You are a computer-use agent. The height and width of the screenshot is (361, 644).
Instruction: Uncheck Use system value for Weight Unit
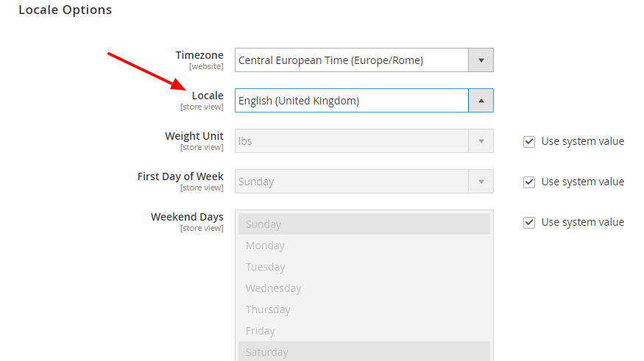coord(529,142)
